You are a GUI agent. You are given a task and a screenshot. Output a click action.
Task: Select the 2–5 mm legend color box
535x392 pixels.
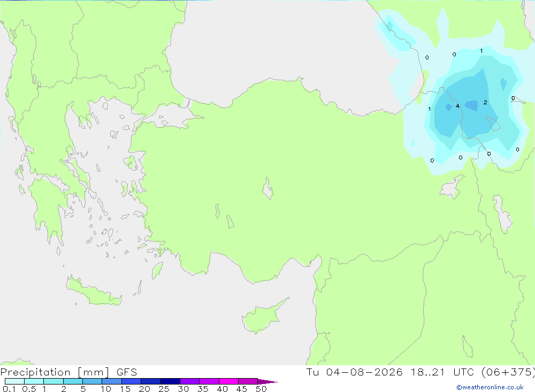click(x=73, y=381)
